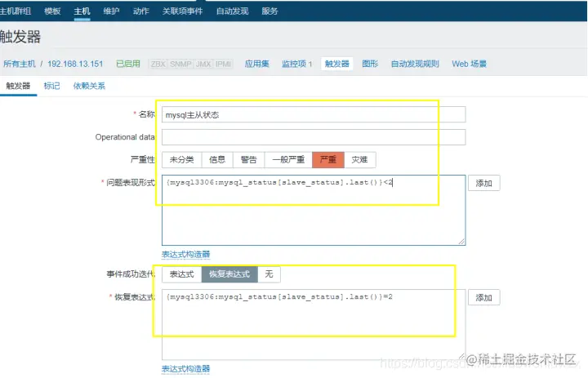588x378 pixels.
Task: Open the 自动发现 menu item
Action: point(232,11)
